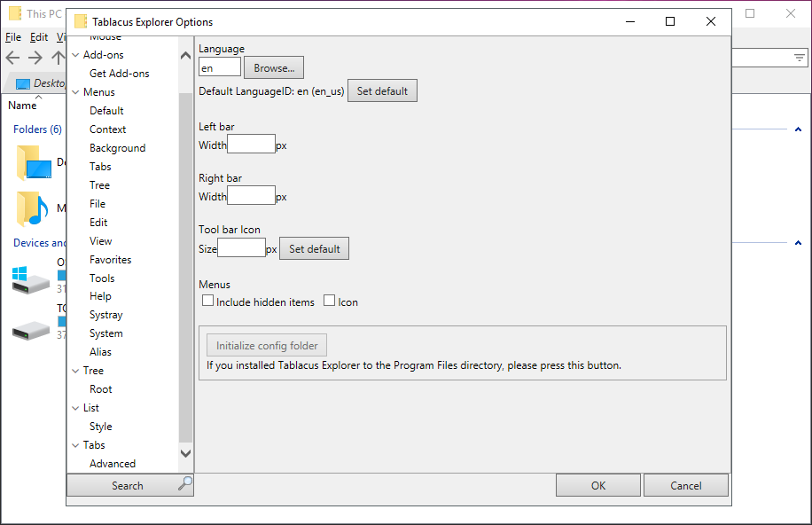Click the scroll up arrow of options tree
812x525 pixels.
185,56
